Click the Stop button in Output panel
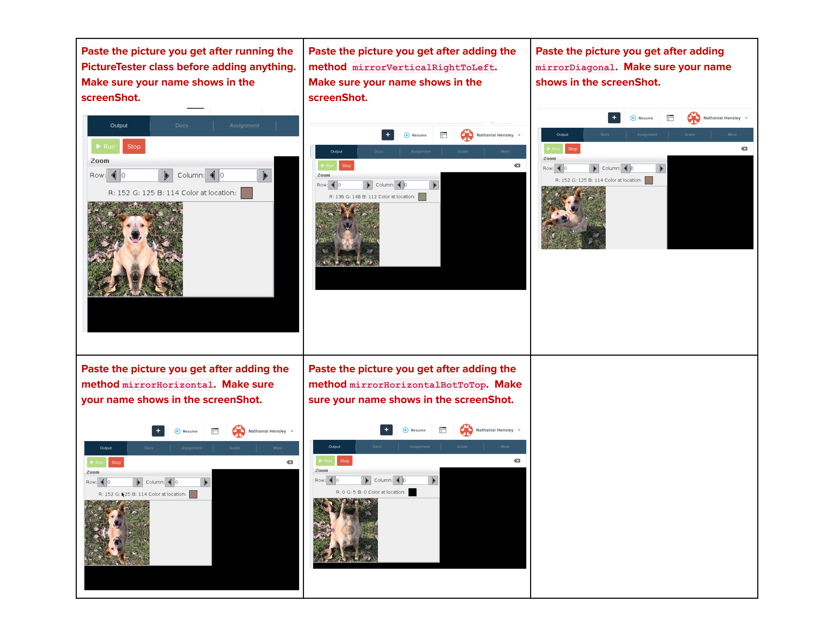Image resolution: width=833 pixels, height=644 pixels. coord(133,146)
